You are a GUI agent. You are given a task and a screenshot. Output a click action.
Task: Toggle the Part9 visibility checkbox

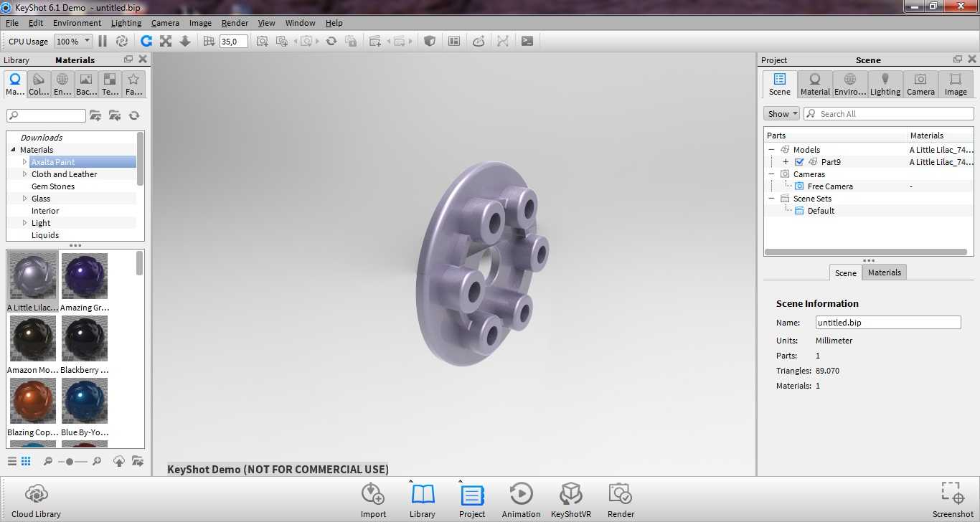click(800, 162)
